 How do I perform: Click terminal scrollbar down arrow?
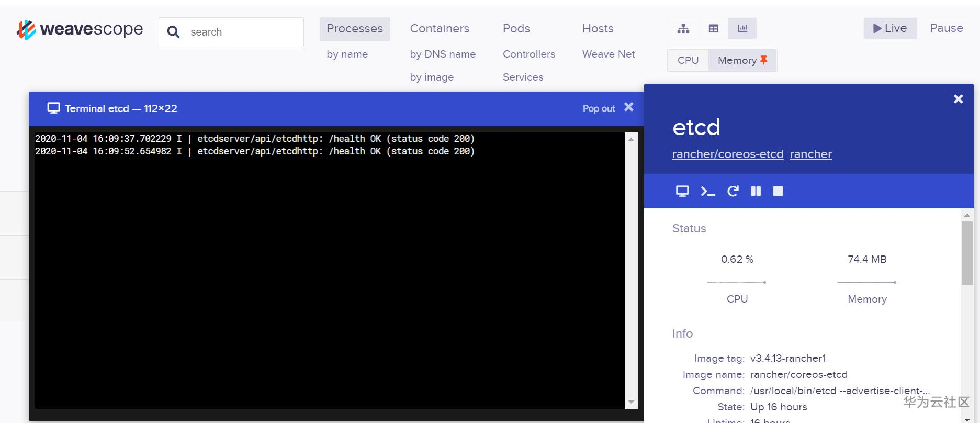pyautogui.click(x=631, y=402)
